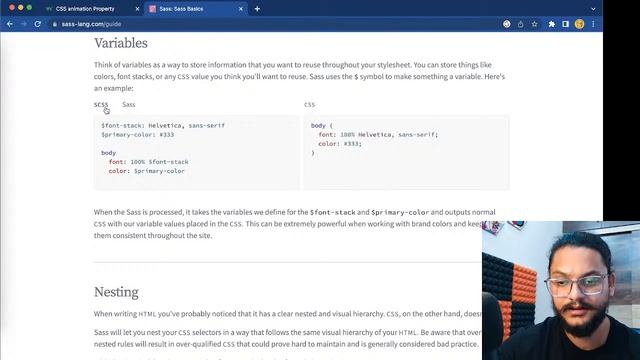The height and width of the screenshot is (360, 640).
Task: Click the 'color: $primary-color' code line
Action: [x=147, y=171]
